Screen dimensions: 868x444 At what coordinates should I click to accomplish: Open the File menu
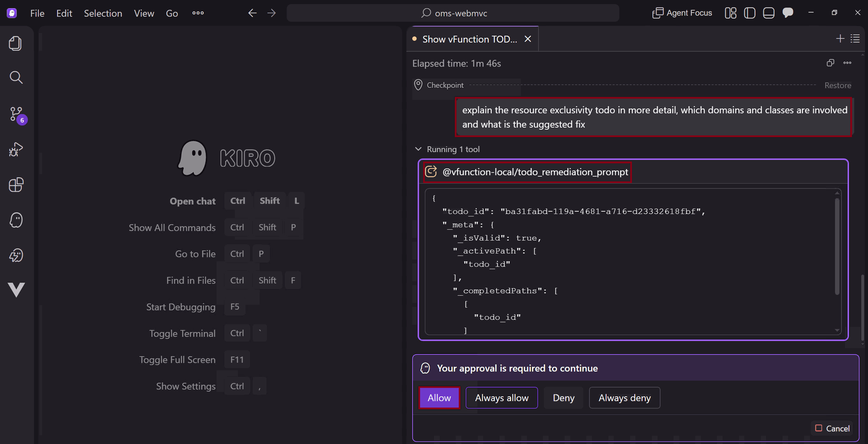(37, 13)
